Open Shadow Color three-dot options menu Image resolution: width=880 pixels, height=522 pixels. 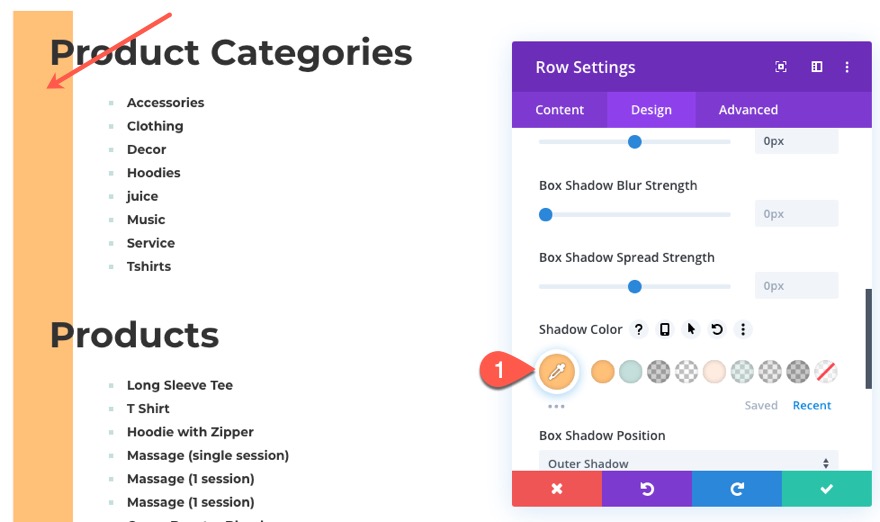[x=743, y=330]
